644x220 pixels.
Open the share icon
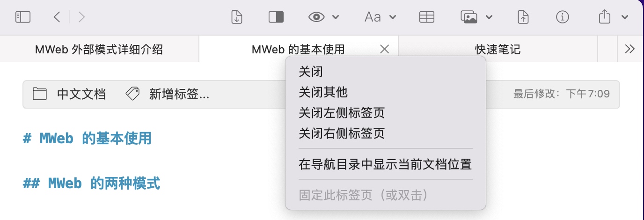click(605, 17)
